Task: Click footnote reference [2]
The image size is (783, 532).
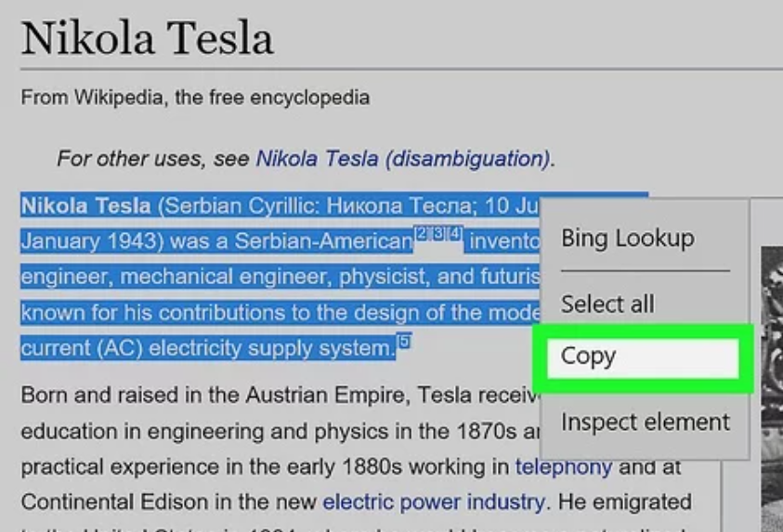Action: click(421, 235)
